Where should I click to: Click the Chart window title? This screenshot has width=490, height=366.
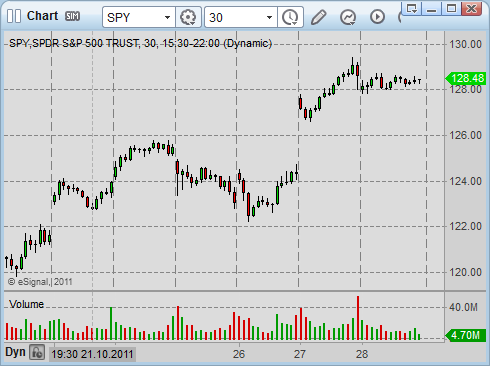coord(42,16)
